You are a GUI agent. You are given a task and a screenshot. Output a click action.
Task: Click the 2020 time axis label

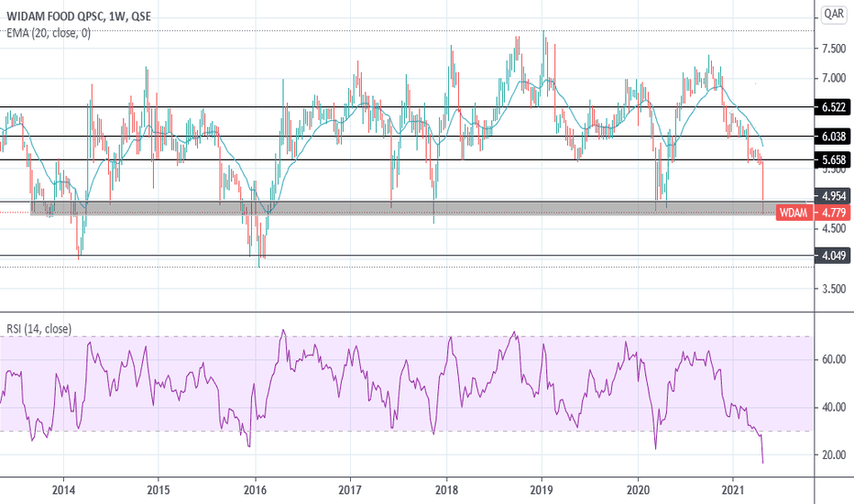638,490
